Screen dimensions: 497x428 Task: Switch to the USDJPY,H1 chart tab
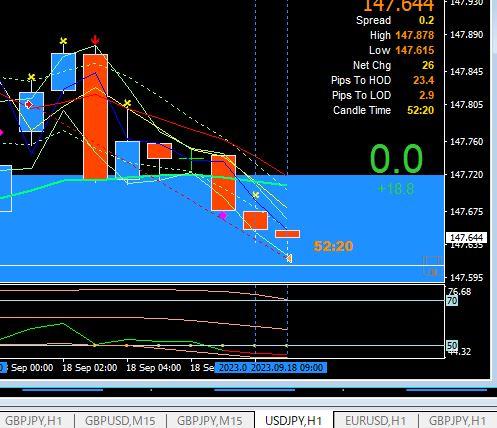[x=294, y=420]
